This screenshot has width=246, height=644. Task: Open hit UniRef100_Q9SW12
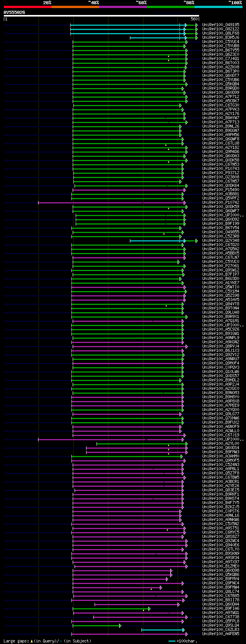pyautogui.click(x=221, y=270)
